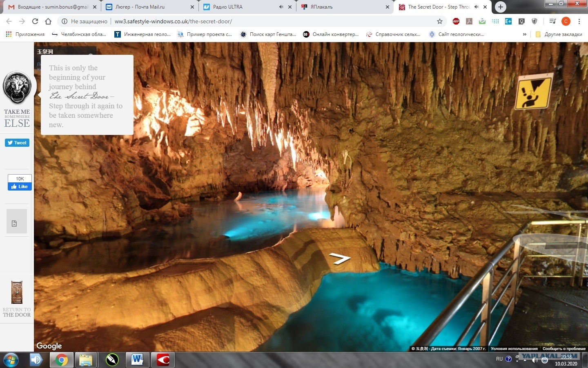Click Return to the Door text
The height and width of the screenshot is (368, 588).
[17, 312]
